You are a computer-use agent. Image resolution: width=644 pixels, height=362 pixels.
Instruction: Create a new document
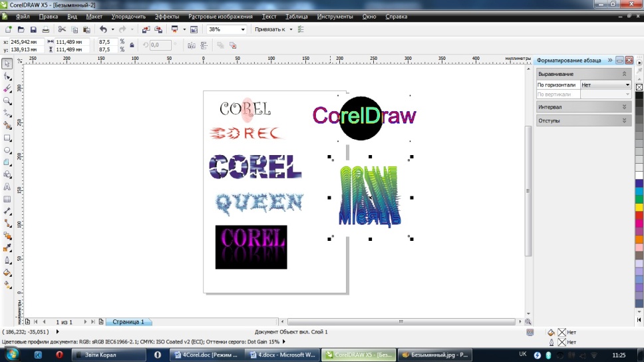(8, 29)
